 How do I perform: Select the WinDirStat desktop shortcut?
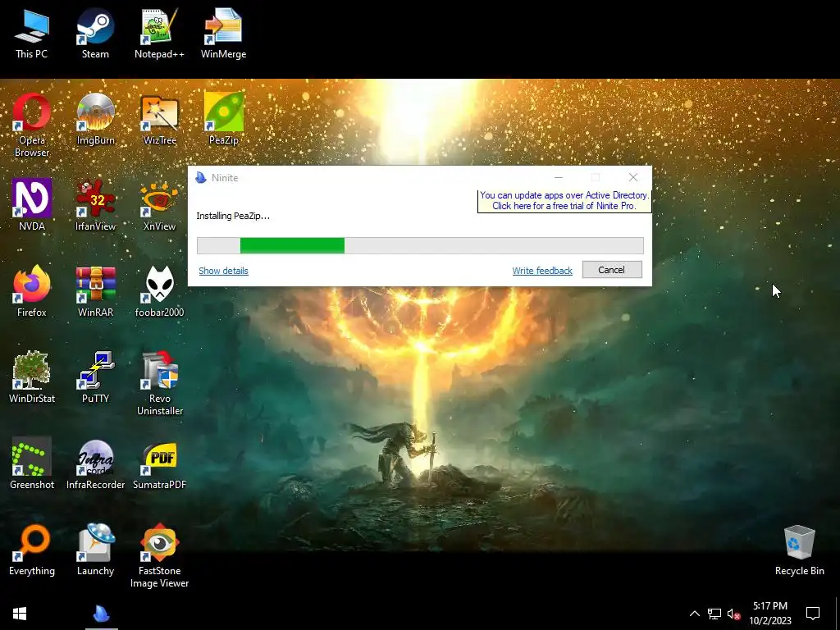32,377
